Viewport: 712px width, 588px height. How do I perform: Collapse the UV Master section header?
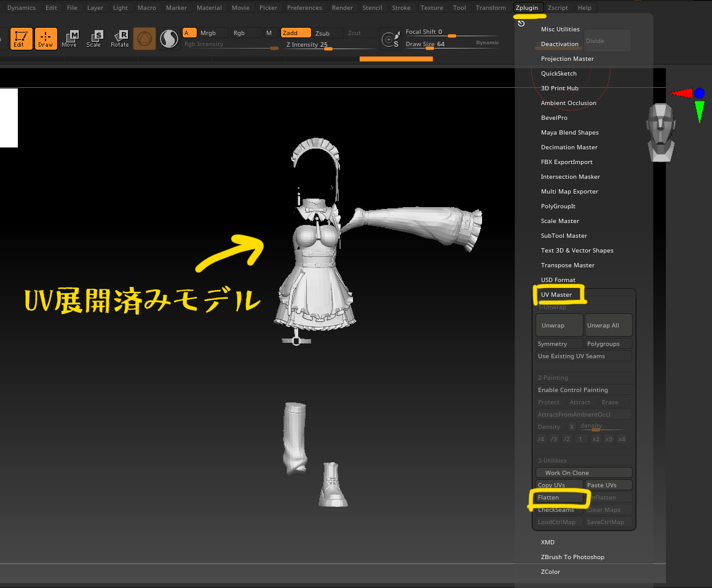coord(556,295)
